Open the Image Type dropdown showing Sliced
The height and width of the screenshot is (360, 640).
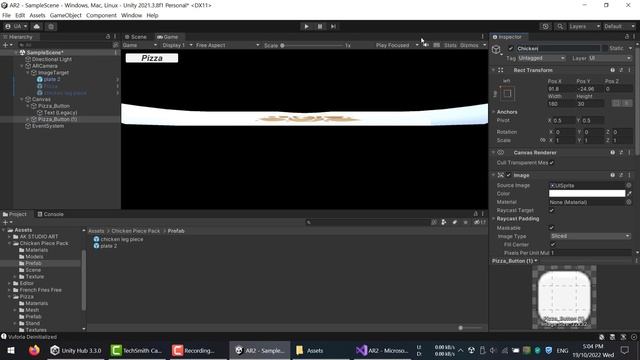coord(590,236)
